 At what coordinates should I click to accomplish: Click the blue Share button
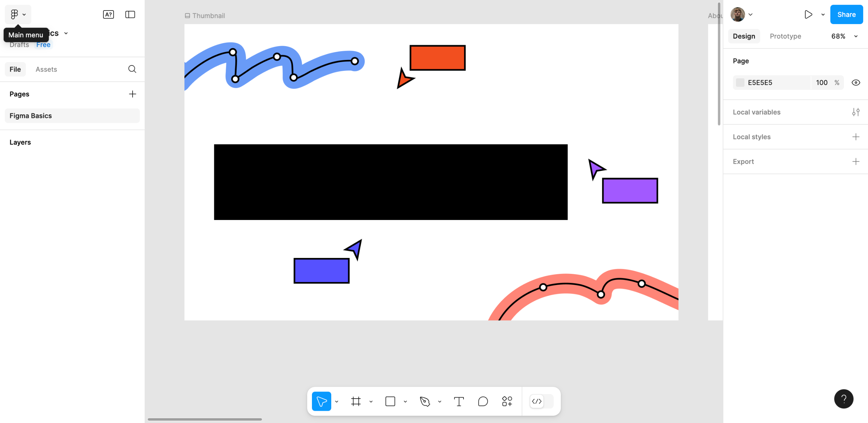pos(846,15)
